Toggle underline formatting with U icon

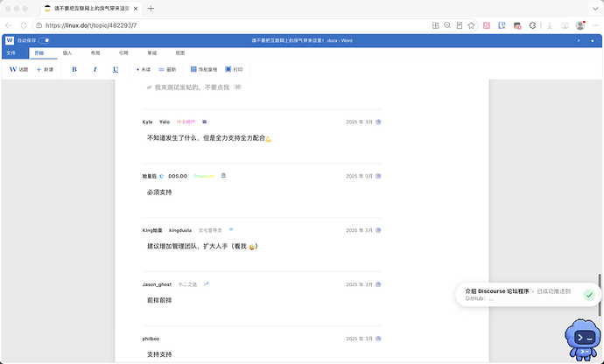point(116,69)
